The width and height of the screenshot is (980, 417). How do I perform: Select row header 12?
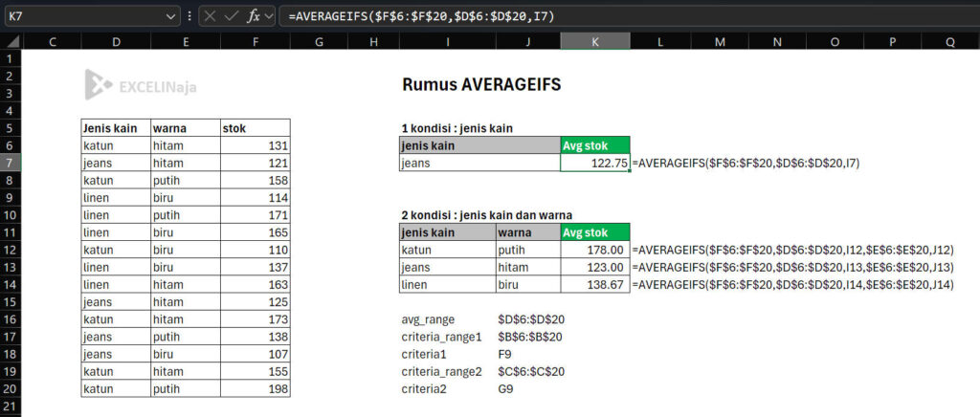click(x=10, y=250)
